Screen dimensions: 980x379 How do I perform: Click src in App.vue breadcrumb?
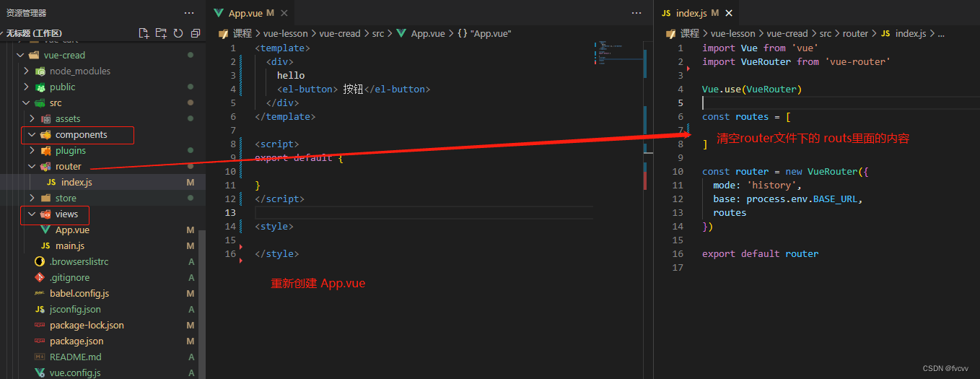pyautogui.click(x=378, y=33)
